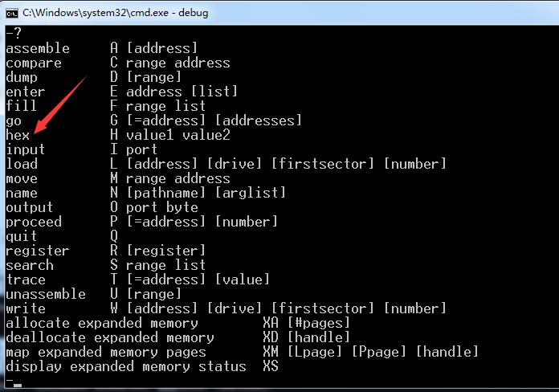Click the 'XS' command letters
The height and width of the screenshot is (392, 559).
271,366
